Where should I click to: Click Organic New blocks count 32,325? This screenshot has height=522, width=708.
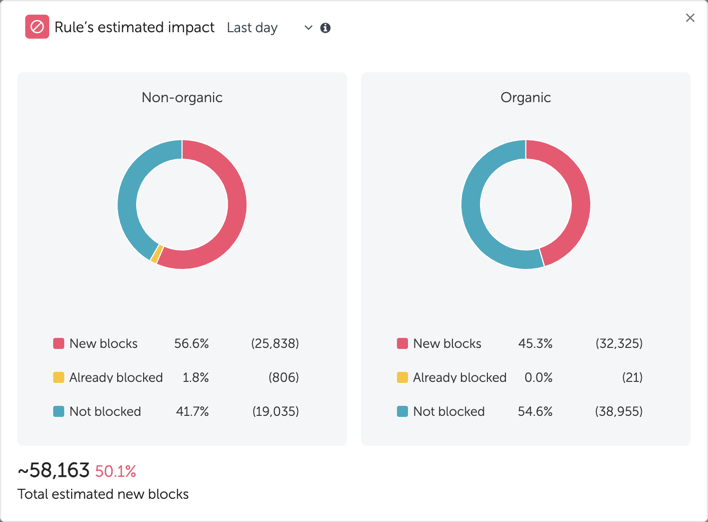click(x=618, y=343)
